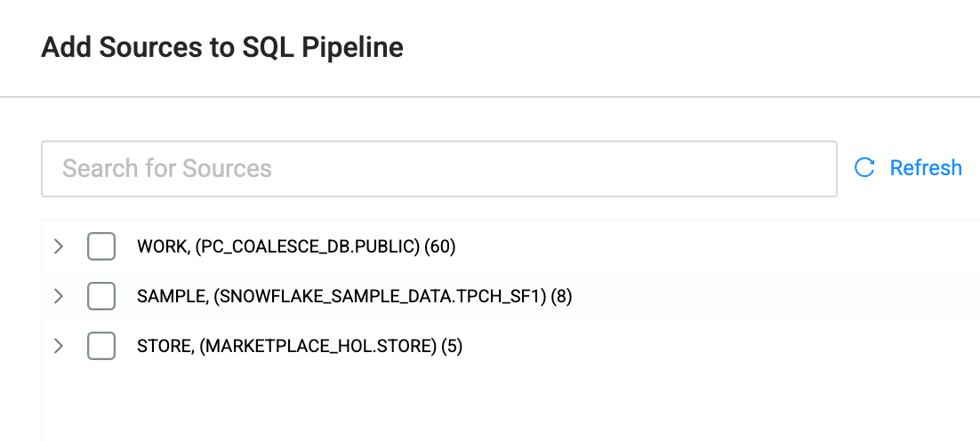Click the MARKETPLACE_HOL.STORE location text

[x=318, y=346]
